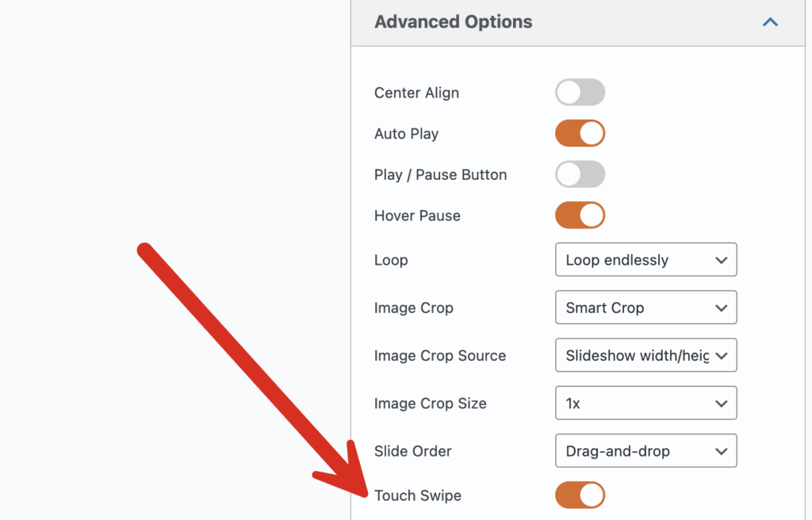Disable the Touch Swipe toggle
This screenshot has height=520, width=812.
coord(580,495)
